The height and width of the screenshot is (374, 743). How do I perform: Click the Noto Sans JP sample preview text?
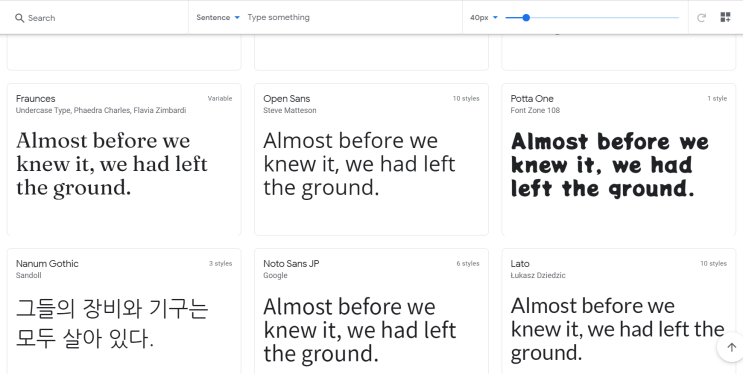click(x=360, y=330)
